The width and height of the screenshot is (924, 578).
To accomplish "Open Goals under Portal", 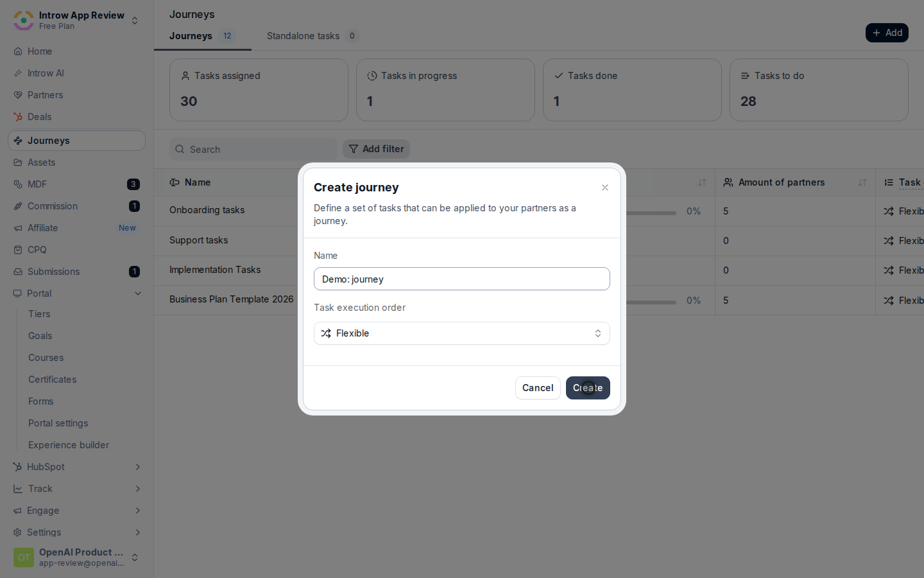I will click(x=40, y=336).
